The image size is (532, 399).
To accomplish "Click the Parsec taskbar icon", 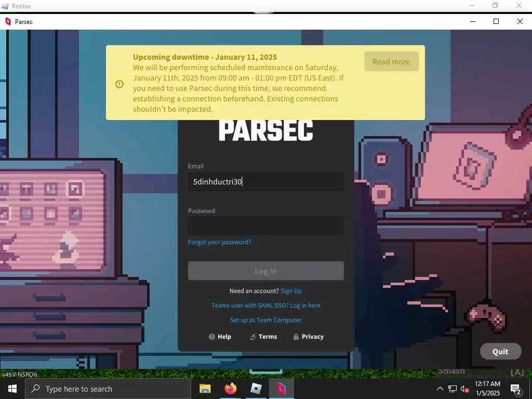I will point(281,389).
